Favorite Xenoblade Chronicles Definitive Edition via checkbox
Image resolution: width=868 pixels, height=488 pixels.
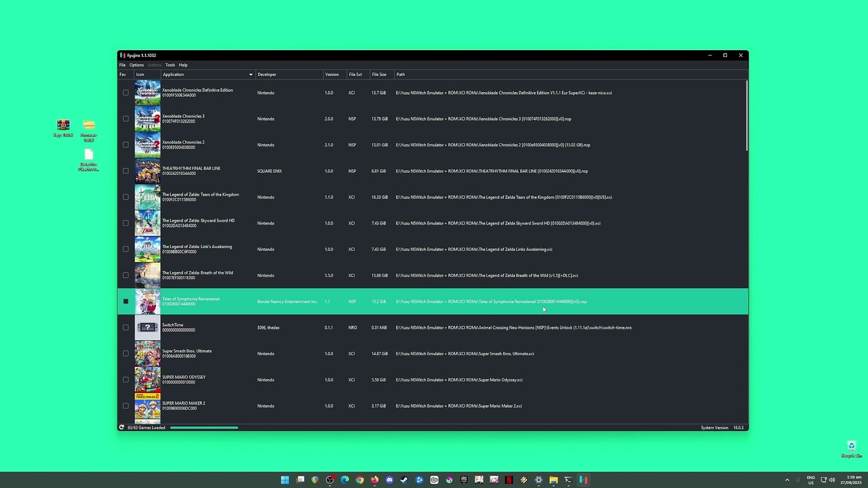pyautogui.click(x=125, y=93)
